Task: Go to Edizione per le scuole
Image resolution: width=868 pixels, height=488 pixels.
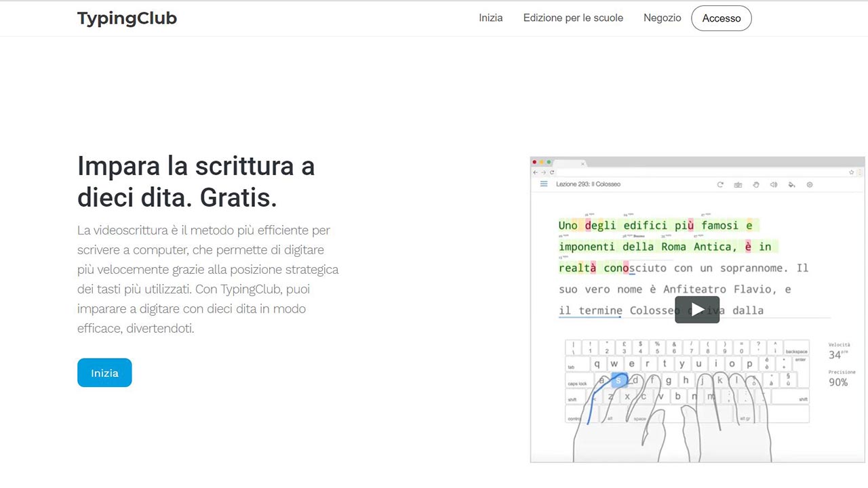Action: tap(573, 18)
